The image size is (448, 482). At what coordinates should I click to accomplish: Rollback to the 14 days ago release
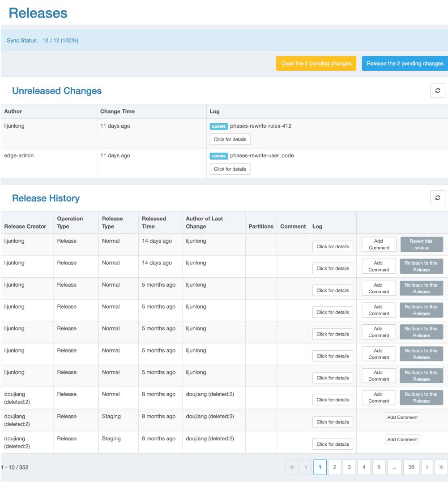pyautogui.click(x=421, y=266)
